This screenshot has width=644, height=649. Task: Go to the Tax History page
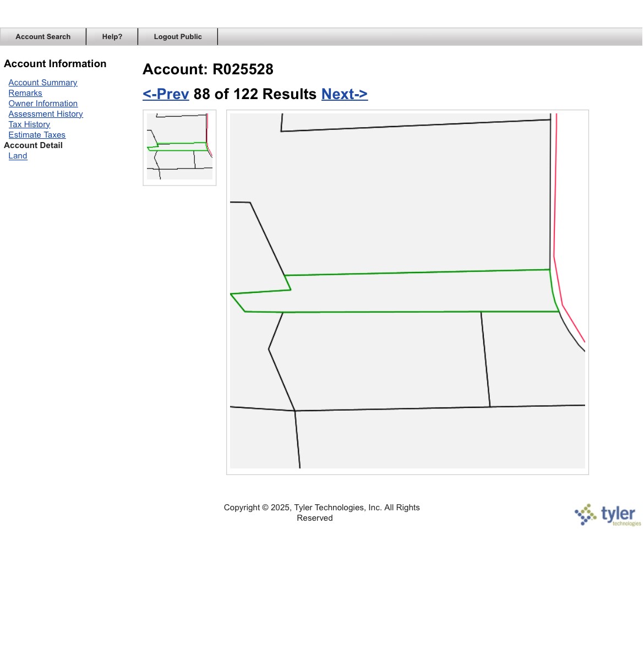point(29,124)
